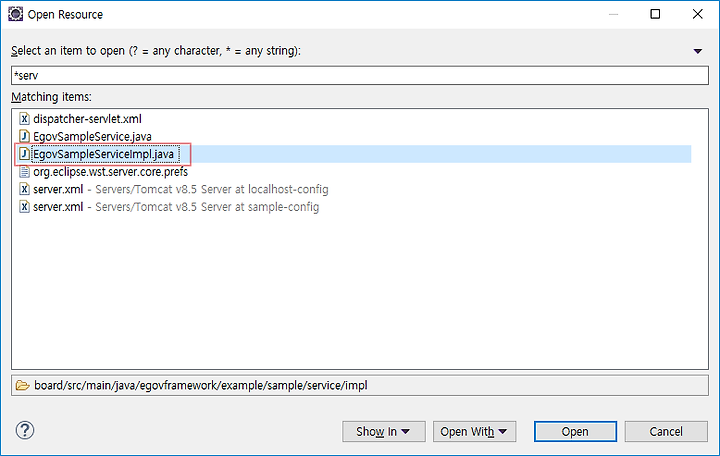720x456 pixels.
Task: Close the Open Resource dialog
Action: [698, 14]
